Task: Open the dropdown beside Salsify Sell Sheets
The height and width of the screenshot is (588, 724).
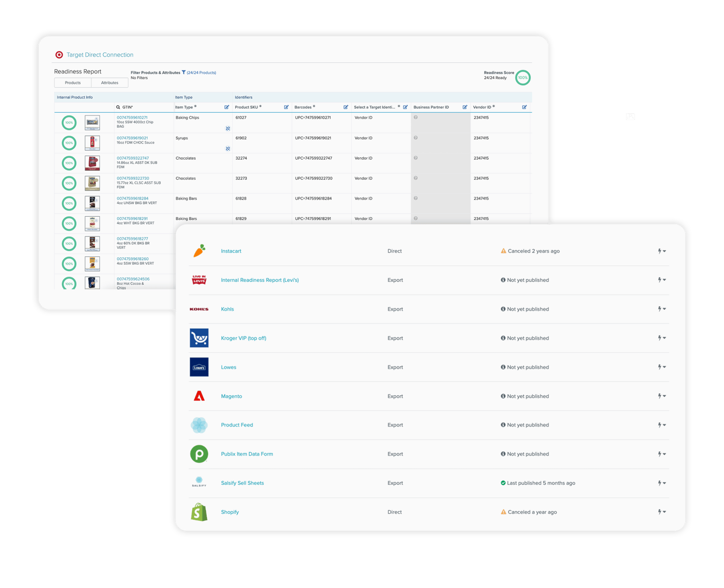Action: click(x=661, y=482)
